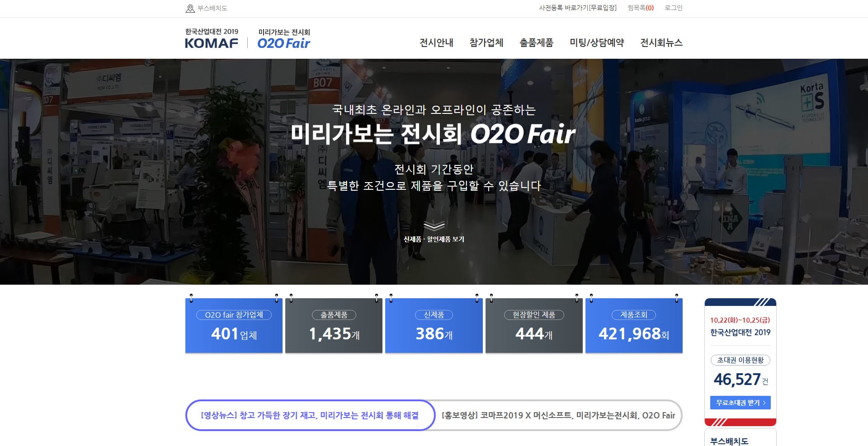Select the [영상뉴스] 창고 가득한 장기 재고 tab
This screenshot has width=868, height=446.
(310, 415)
